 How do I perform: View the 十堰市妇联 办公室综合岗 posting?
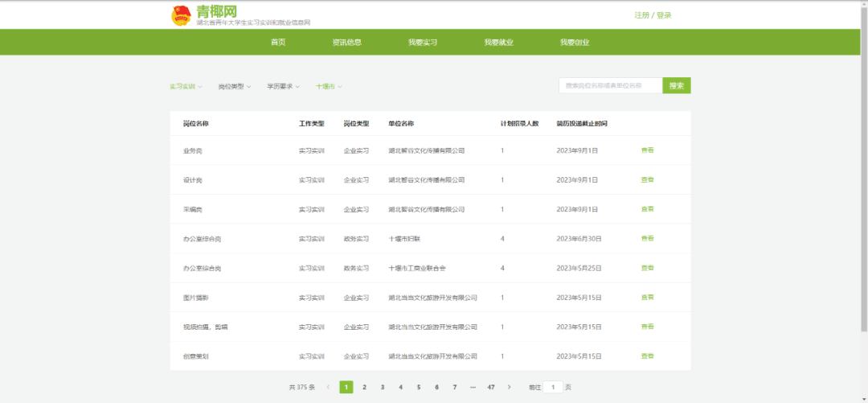coord(647,238)
